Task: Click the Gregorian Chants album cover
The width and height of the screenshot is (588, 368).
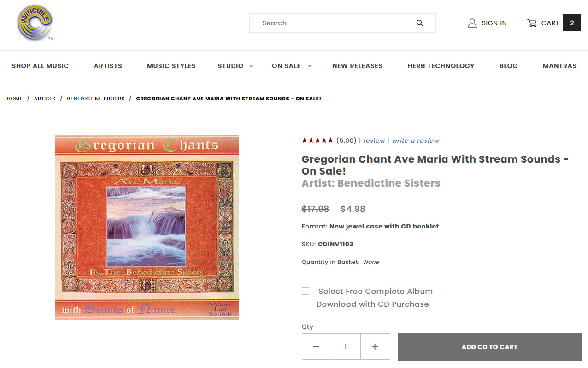Action: click(147, 228)
